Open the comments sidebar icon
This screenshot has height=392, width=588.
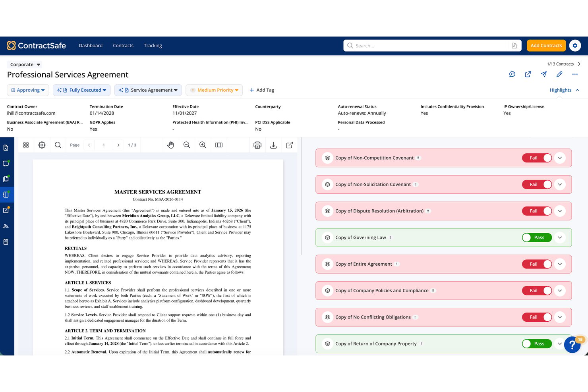point(6,163)
